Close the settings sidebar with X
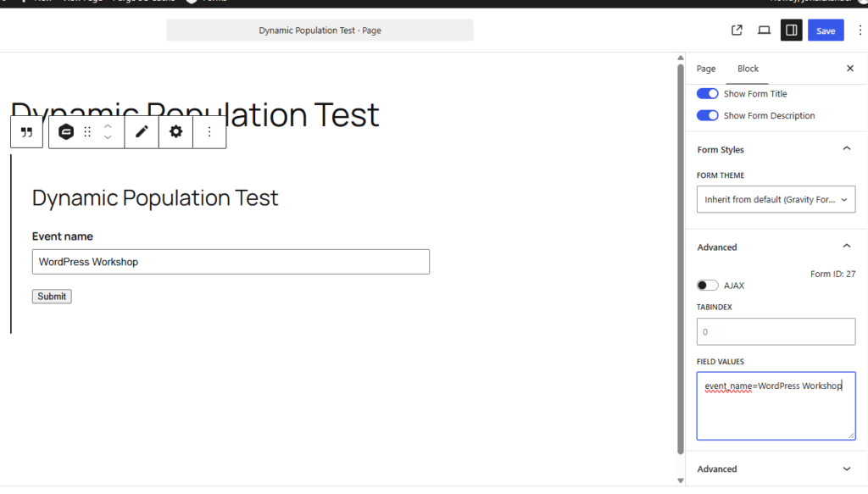This screenshot has height=494, width=868. coord(850,69)
